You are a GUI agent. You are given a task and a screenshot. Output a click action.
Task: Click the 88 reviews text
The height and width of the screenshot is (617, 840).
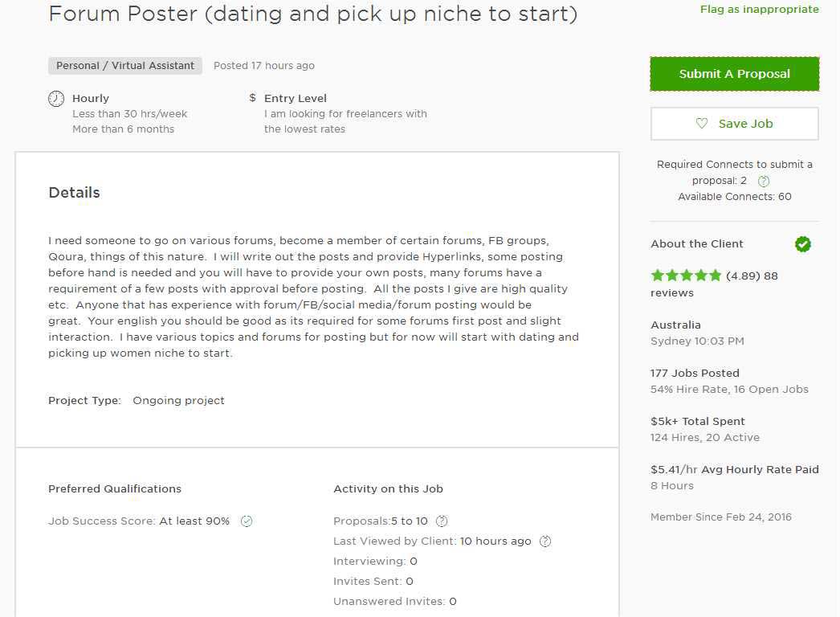pyautogui.click(x=714, y=284)
